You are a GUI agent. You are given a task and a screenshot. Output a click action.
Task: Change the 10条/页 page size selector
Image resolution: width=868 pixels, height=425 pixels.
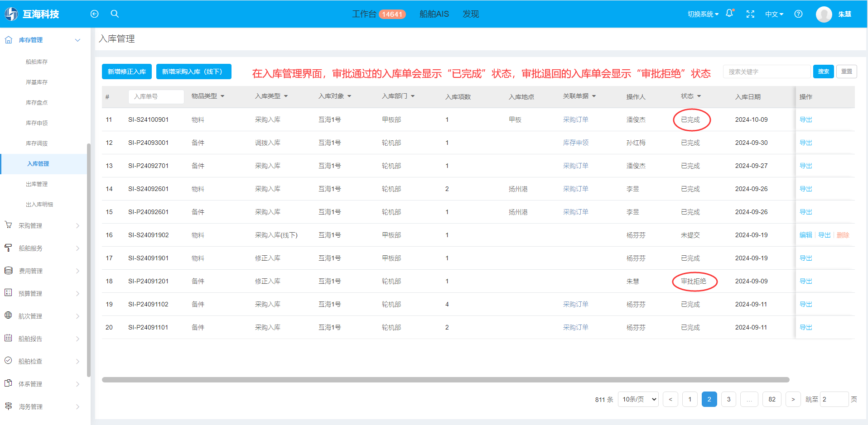point(638,399)
